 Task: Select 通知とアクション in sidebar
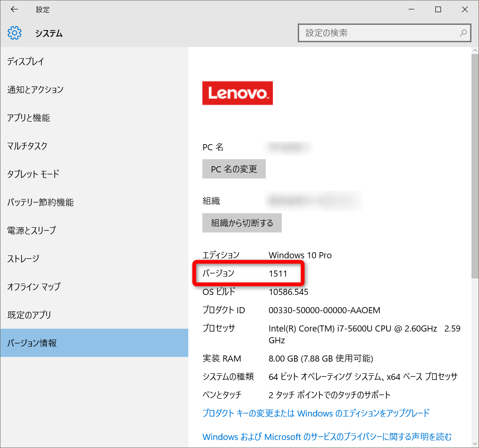click(x=35, y=90)
